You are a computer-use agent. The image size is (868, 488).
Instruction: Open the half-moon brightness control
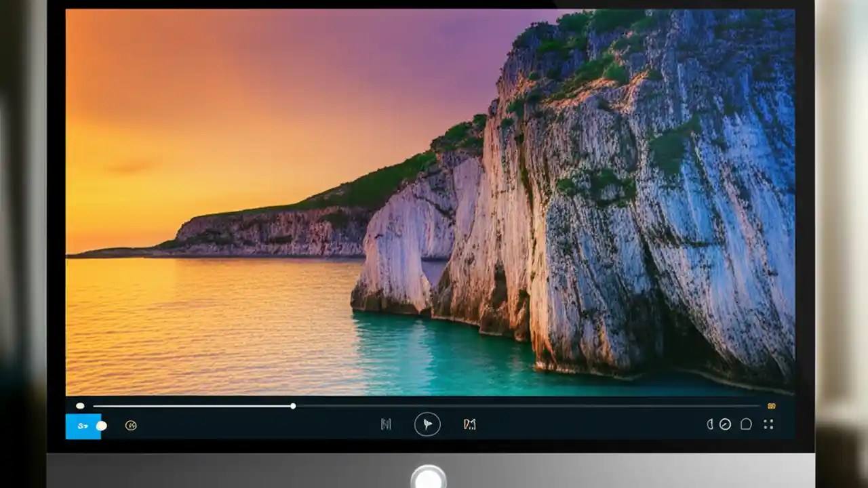pos(710,424)
